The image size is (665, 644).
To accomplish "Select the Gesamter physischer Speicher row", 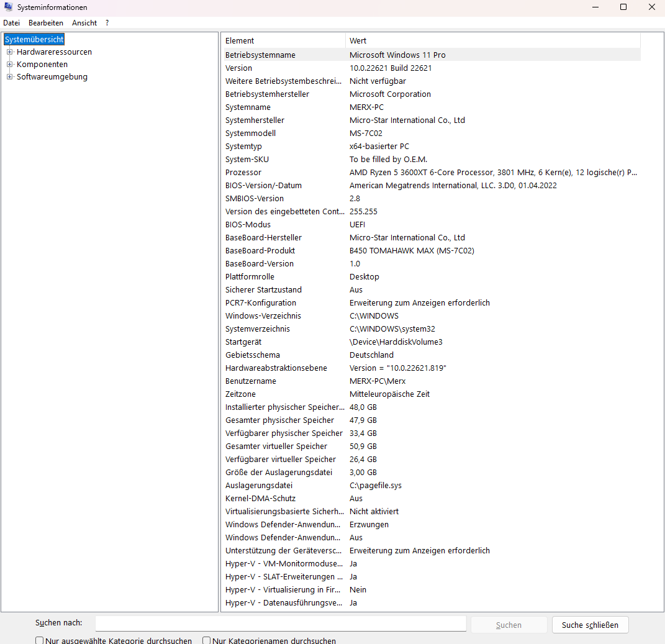I will click(x=432, y=420).
